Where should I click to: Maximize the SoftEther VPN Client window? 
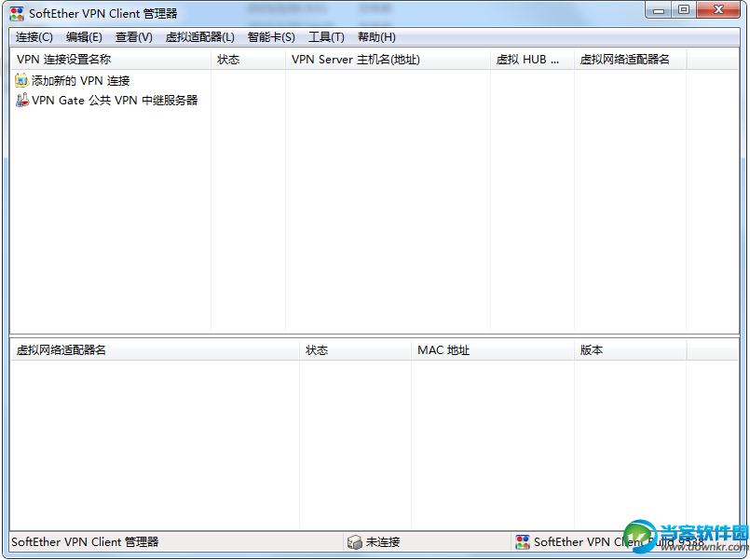tap(684, 10)
